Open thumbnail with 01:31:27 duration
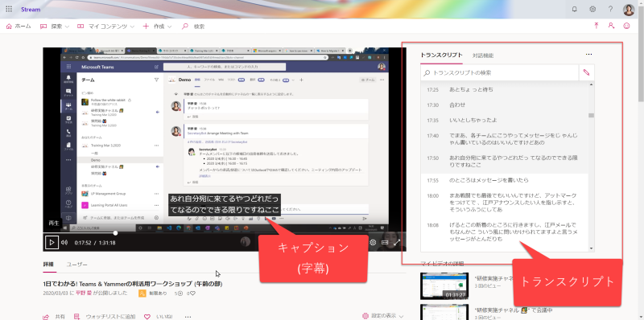Screen dimensions: 644x320 [445, 286]
